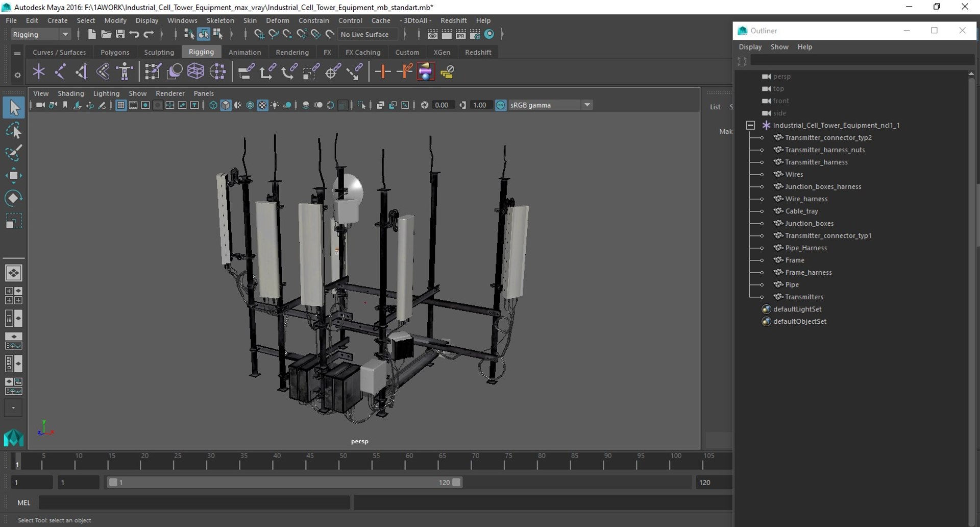Open shelf editor gear menu
The image size is (980, 527).
click(17, 75)
